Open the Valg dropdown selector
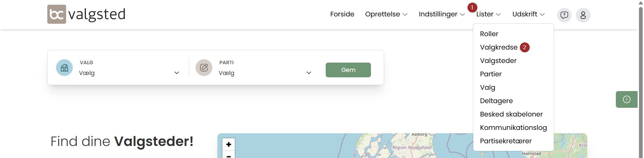Viewport: 644px width, 158px height. coord(129,73)
